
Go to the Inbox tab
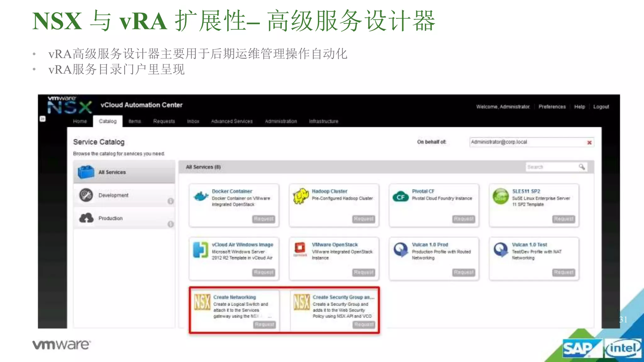click(x=193, y=121)
